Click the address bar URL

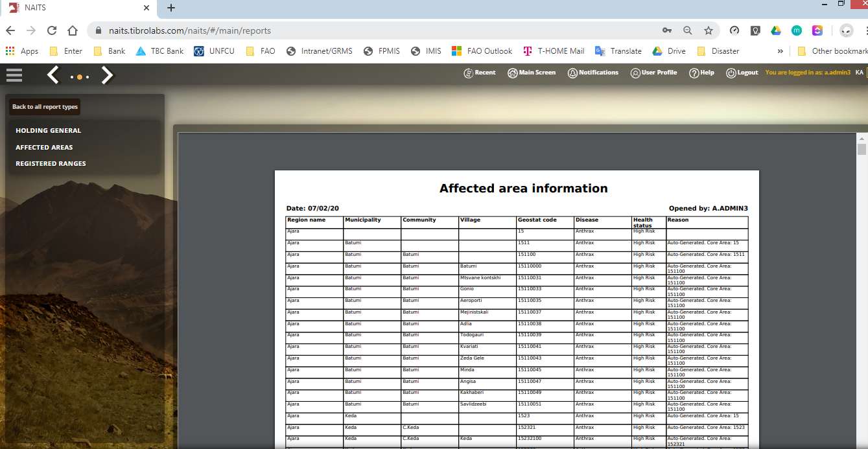[190, 30]
